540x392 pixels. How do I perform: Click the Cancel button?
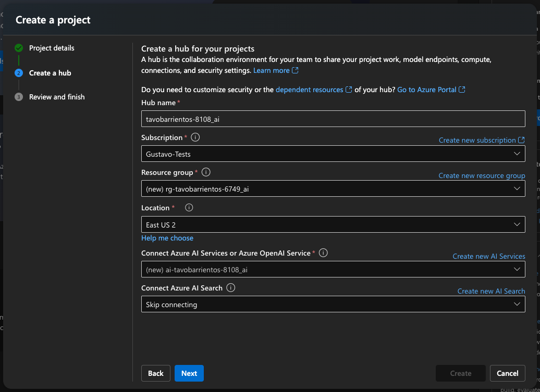[508, 373]
